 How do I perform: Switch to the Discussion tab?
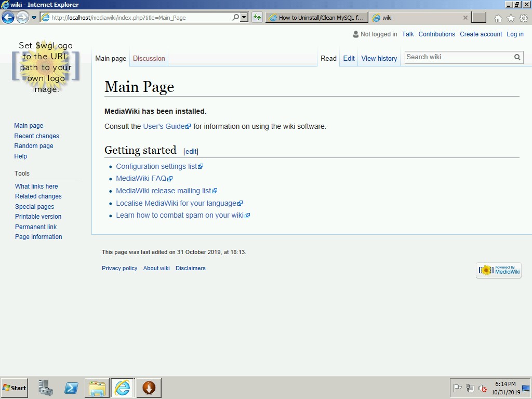coord(149,58)
